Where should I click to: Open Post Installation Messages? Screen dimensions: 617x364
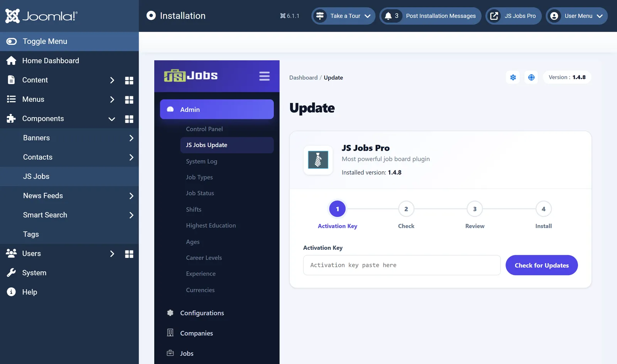pos(430,16)
